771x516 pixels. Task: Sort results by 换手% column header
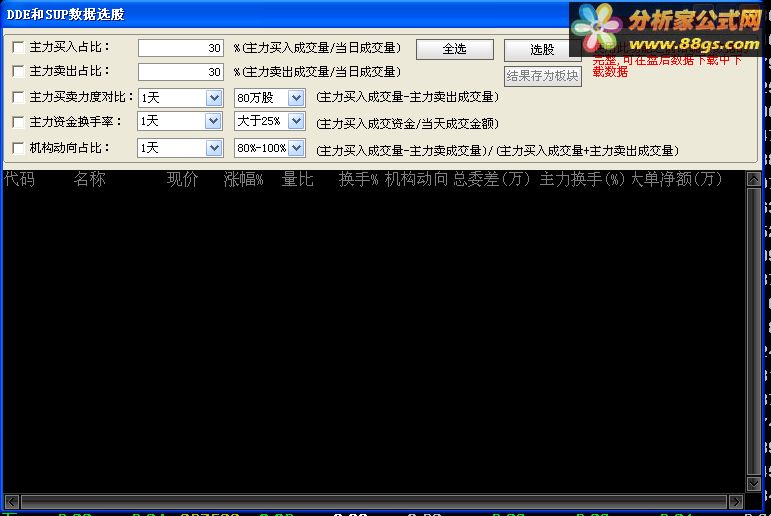click(358, 179)
